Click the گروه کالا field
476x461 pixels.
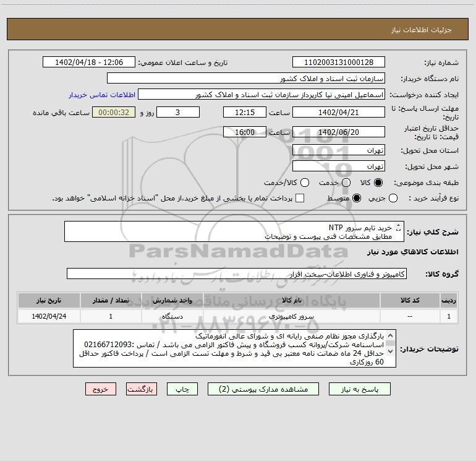tap(237, 274)
